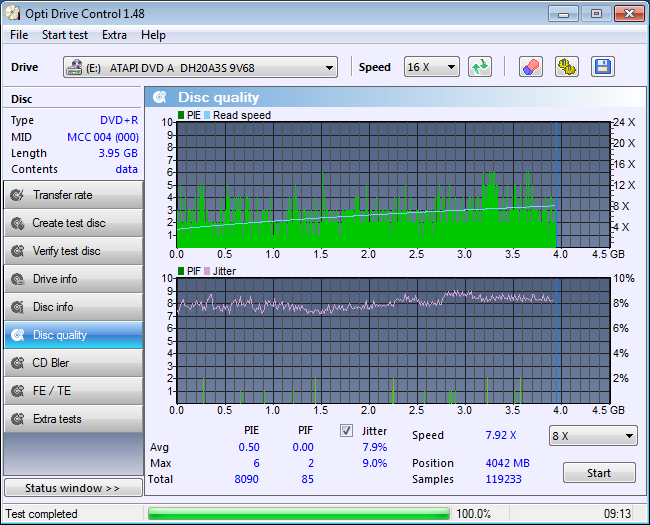Click the PIF total value 85
The width and height of the screenshot is (650, 525).
307,479
